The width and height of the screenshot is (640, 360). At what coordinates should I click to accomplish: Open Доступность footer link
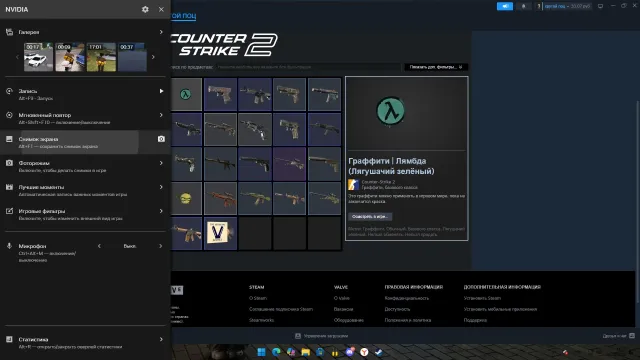[x=397, y=309]
